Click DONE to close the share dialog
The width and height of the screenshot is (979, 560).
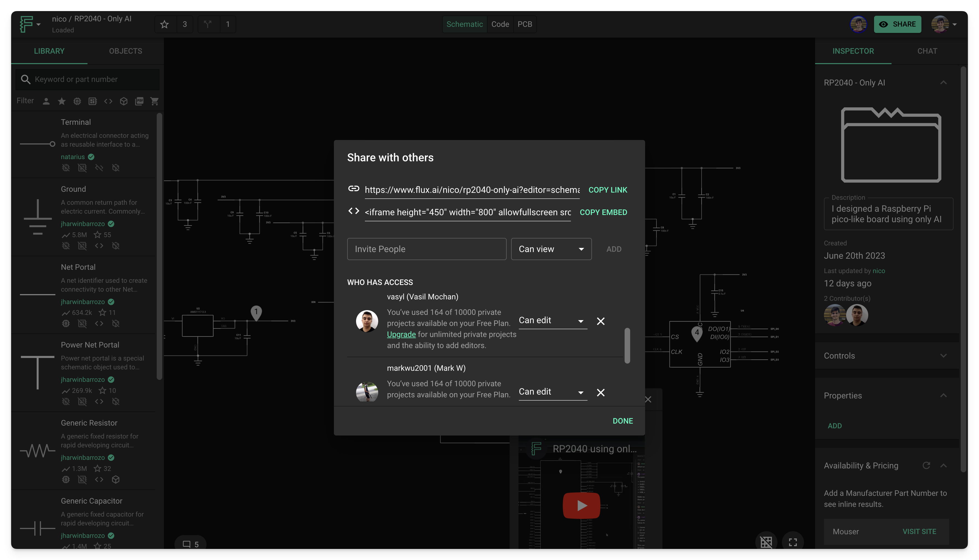pyautogui.click(x=622, y=421)
